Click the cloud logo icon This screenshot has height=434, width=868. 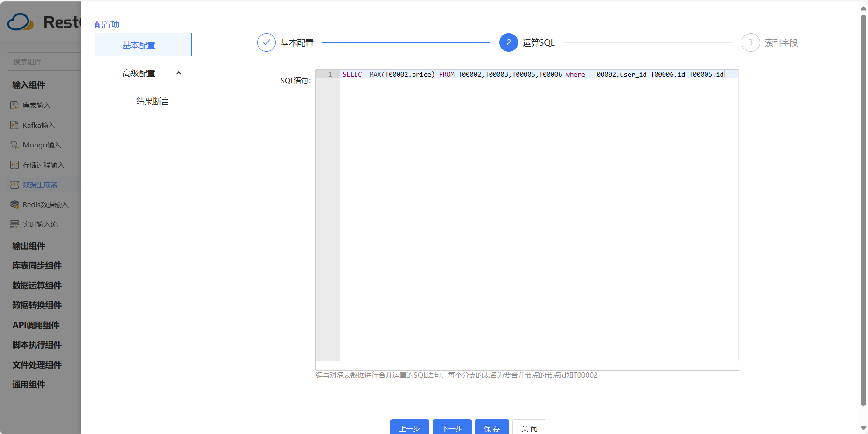(x=21, y=22)
